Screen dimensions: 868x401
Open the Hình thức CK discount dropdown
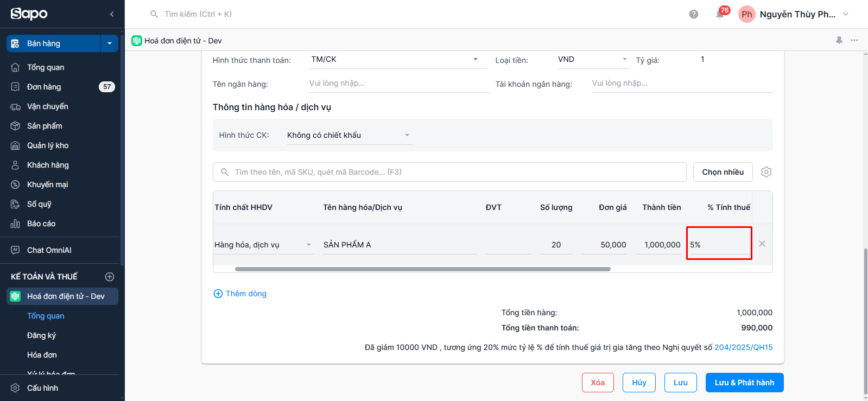[x=407, y=135]
